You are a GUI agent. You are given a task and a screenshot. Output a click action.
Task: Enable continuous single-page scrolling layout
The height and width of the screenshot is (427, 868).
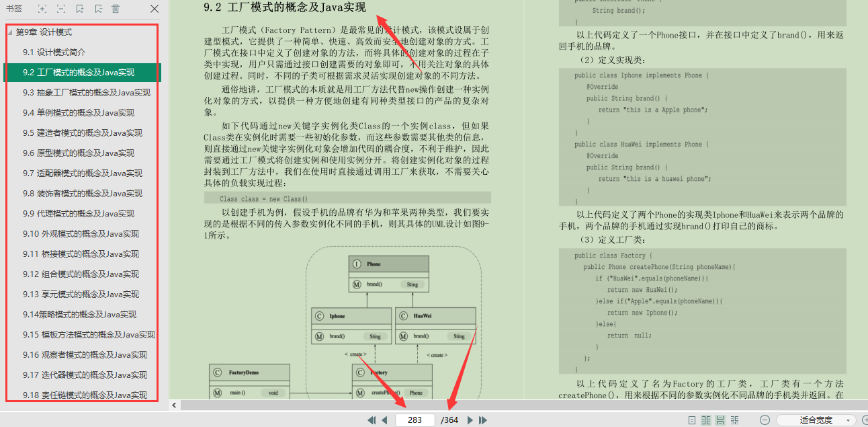[720, 419]
